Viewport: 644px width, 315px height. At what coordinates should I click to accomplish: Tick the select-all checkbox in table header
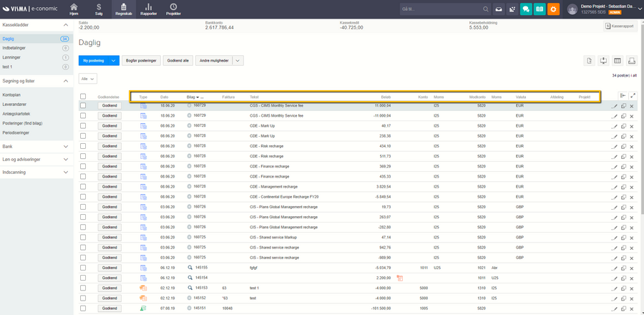(84, 96)
